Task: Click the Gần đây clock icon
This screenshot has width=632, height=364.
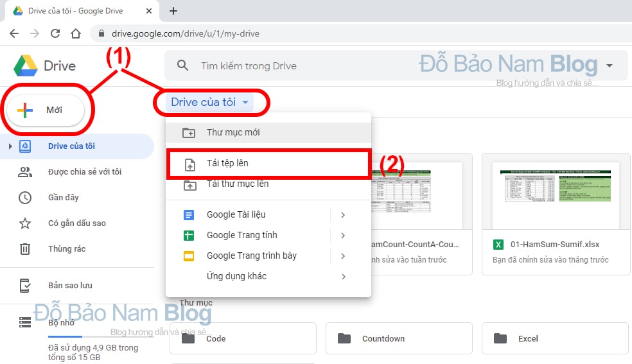Action: 25,198
